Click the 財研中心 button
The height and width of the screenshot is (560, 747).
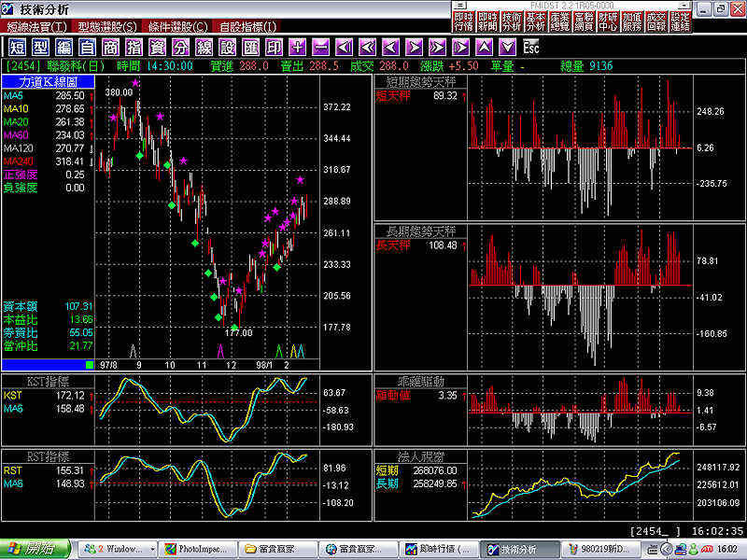608,21
